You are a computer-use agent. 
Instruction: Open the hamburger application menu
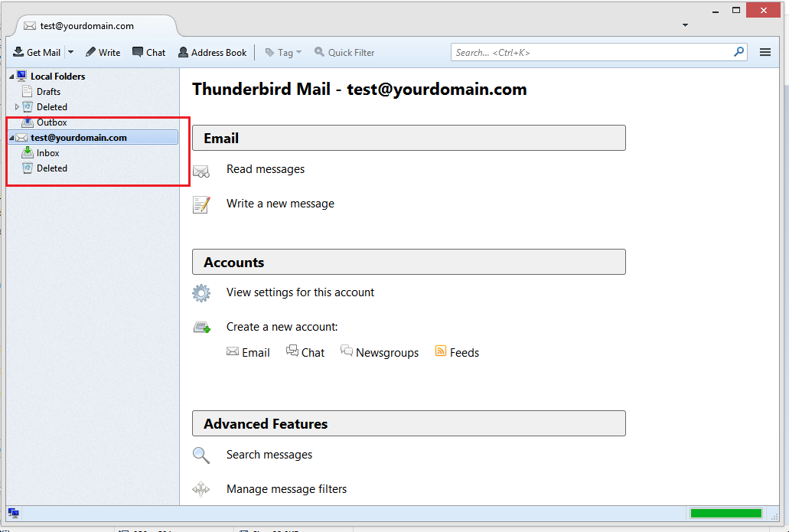[x=765, y=52]
